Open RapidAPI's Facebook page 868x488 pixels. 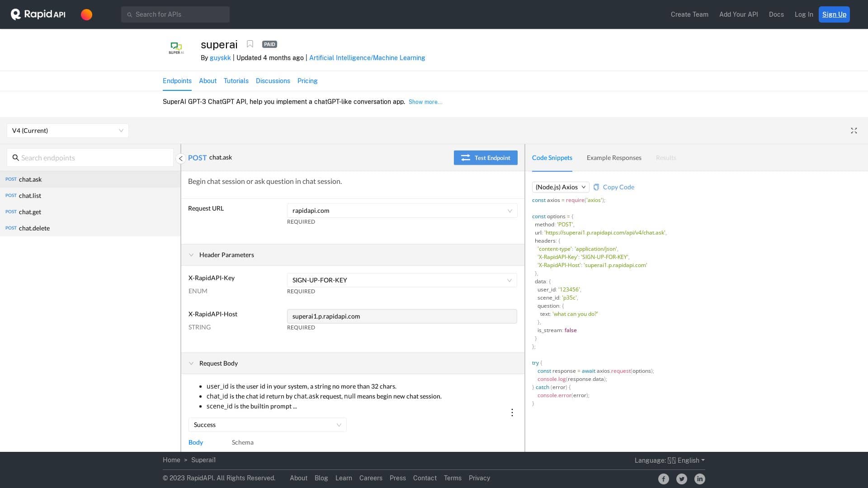664,479
